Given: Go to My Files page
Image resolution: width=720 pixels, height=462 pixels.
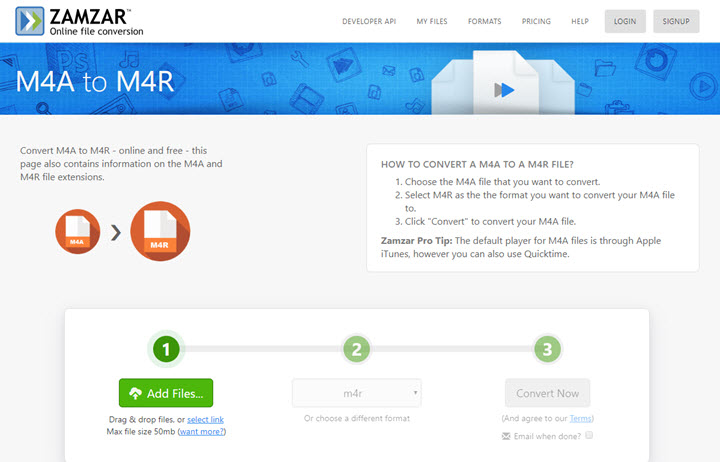Looking at the screenshot, I should 432,22.
